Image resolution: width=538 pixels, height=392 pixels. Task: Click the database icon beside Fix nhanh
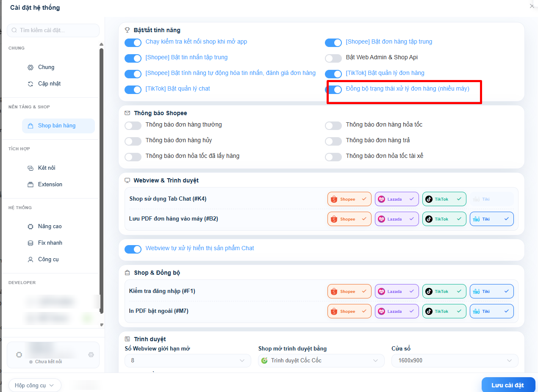pos(31,243)
